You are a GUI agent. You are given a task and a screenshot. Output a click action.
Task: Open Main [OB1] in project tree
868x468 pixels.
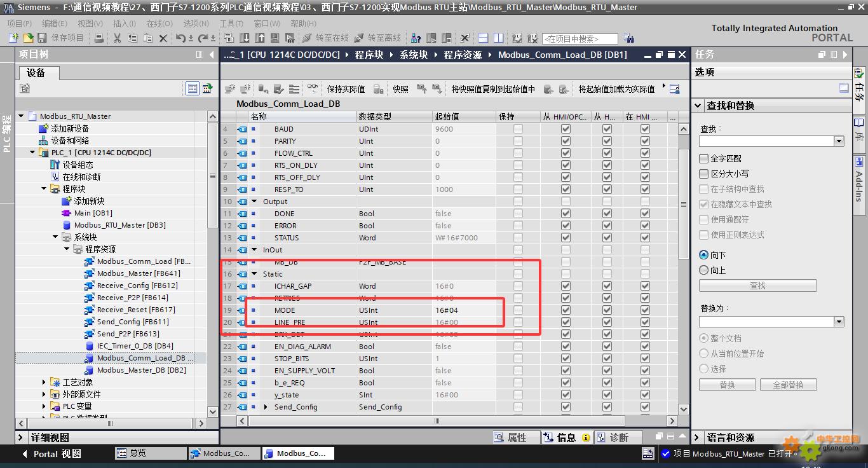[x=93, y=213]
